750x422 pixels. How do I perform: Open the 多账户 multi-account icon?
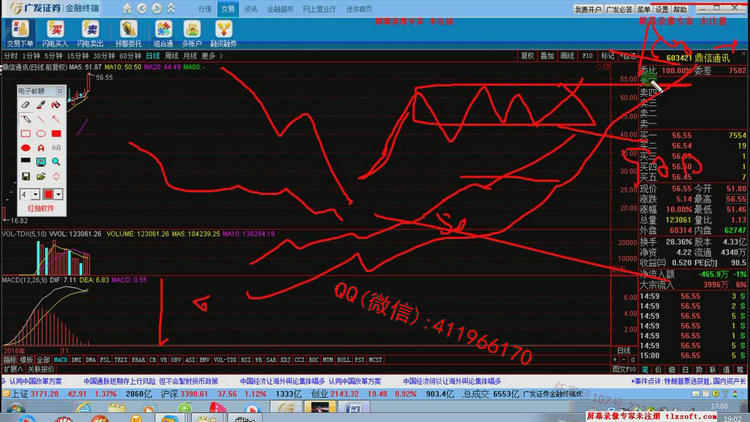point(192,33)
